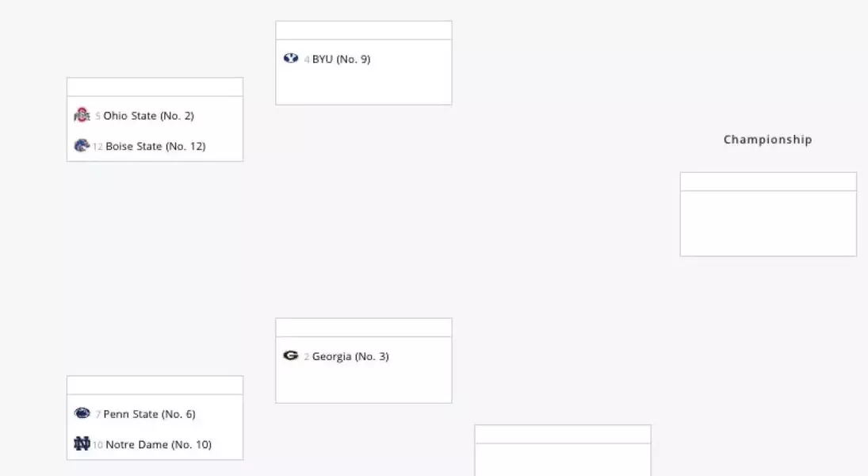The width and height of the screenshot is (868, 476).
Task: Choose Georgia (No. 3) in quarterfinal box
Action: [350, 356]
